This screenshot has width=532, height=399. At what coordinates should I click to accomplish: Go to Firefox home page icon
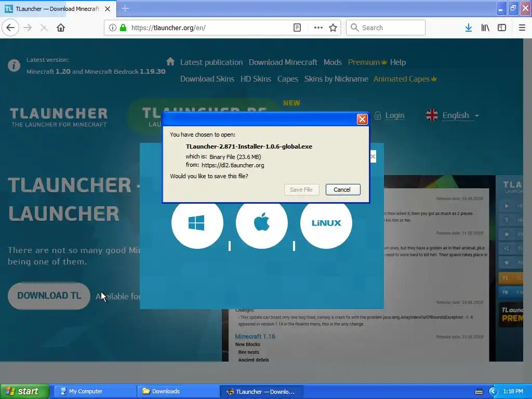pos(61,28)
